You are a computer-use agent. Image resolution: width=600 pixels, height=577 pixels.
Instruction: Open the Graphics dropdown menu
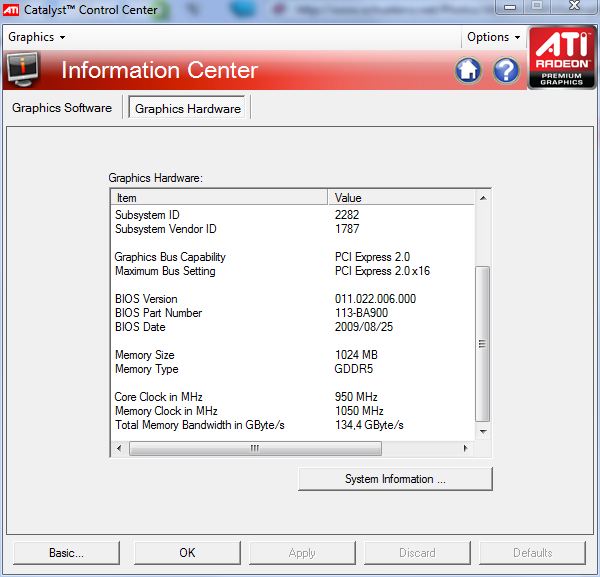[x=36, y=37]
